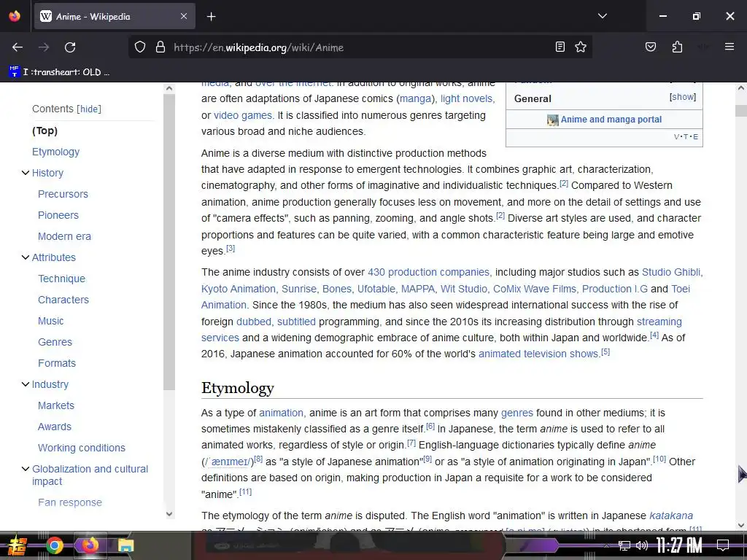The height and width of the screenshot is (560, 747).
Task: Open a new browser tab
Action: click(212, 17)
